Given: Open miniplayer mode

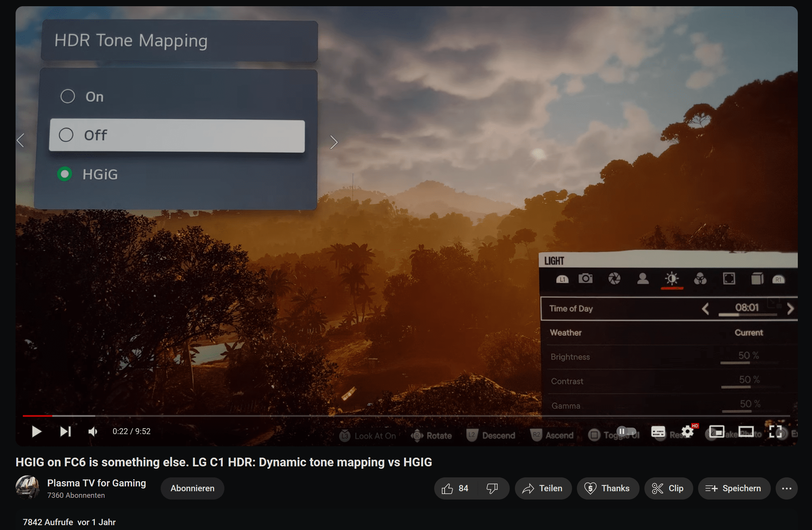Looking at the screenshot, I should pos(716,432).
